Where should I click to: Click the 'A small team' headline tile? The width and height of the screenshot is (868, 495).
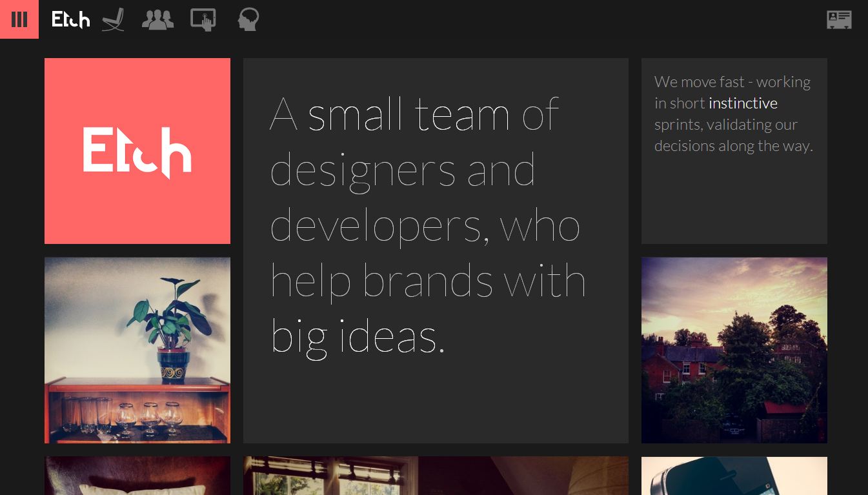(436, 250)
